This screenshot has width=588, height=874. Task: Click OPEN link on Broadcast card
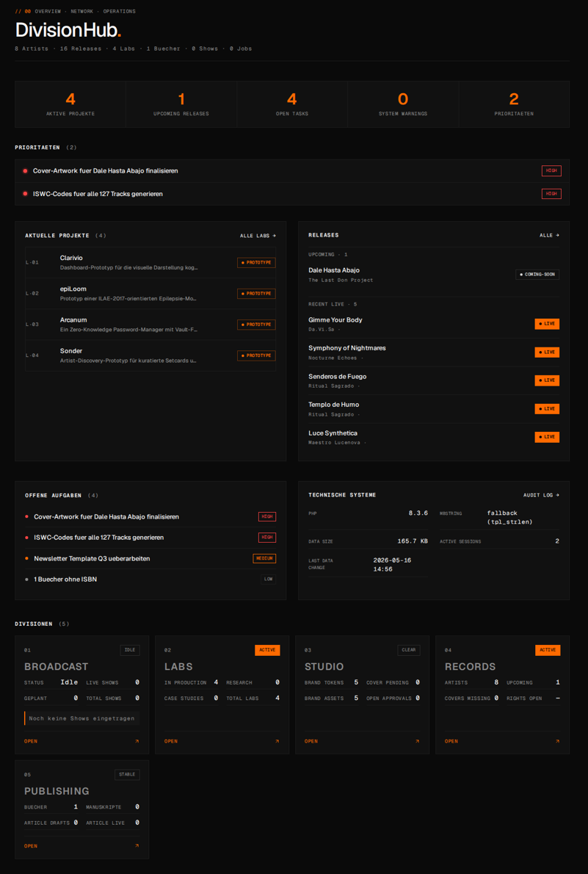31,741
